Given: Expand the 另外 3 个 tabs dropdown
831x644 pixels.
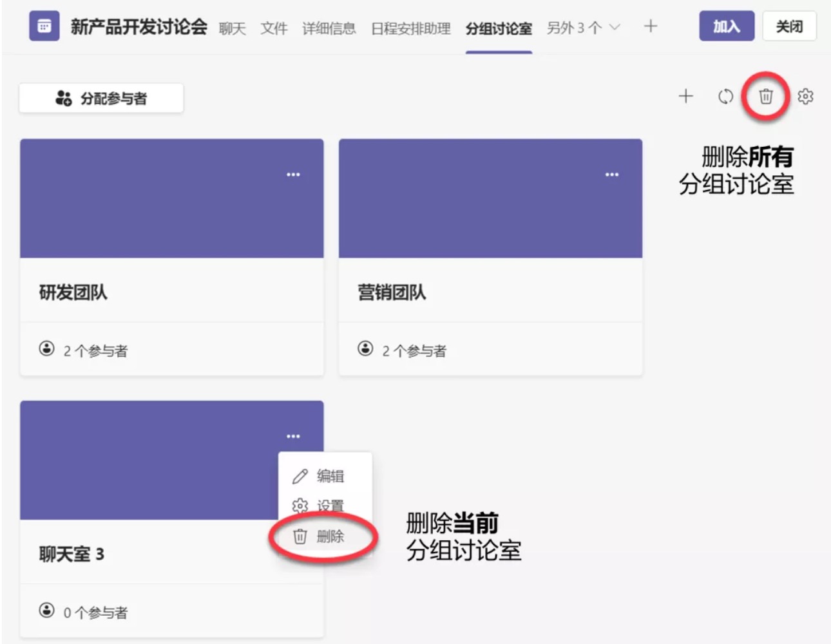Looking at the screenshot, I should 584,28.
